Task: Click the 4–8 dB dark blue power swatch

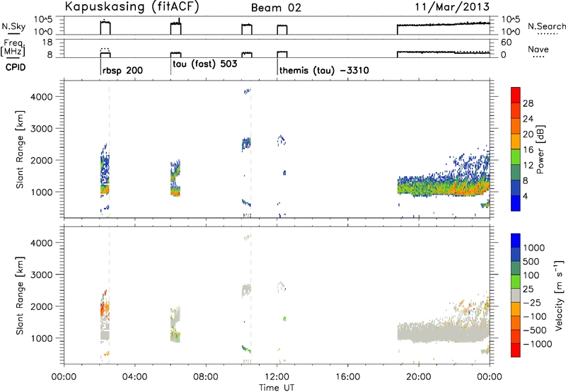Action: (x=516, y=188)
